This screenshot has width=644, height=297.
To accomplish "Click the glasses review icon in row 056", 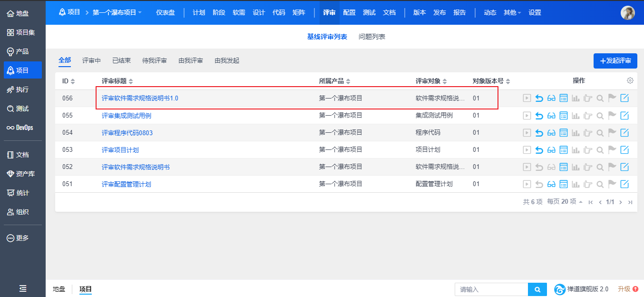I will click(x=551, y=99).
